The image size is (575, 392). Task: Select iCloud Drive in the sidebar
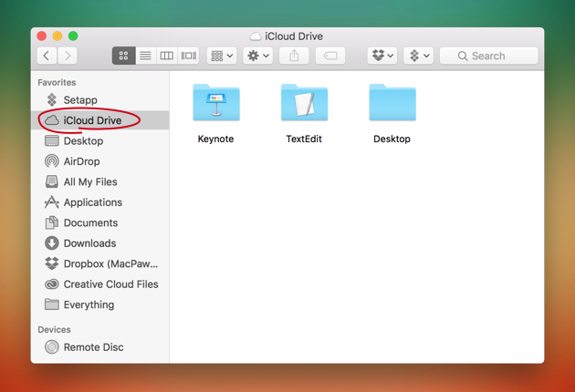pyautogui.click(x=99, y=120)
